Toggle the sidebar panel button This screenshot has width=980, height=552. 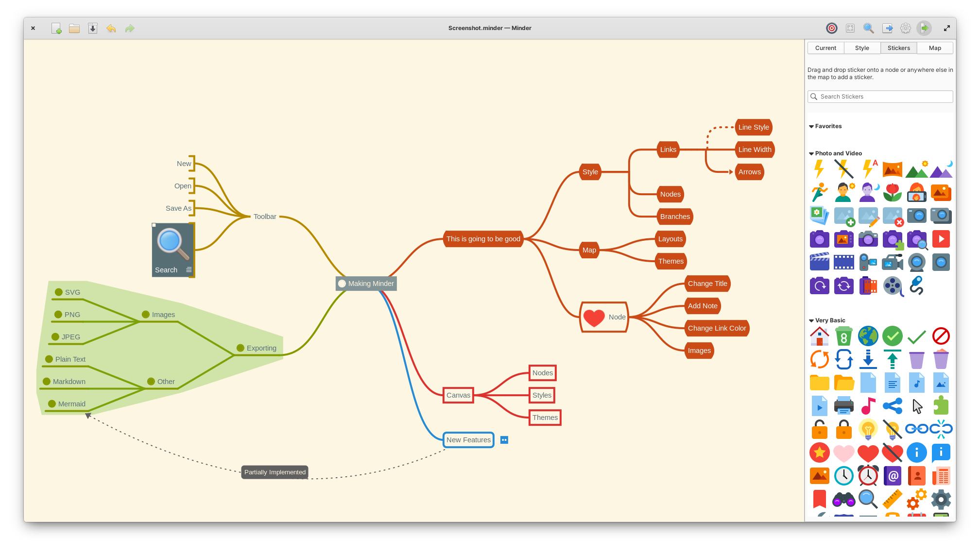pos(924,29)
